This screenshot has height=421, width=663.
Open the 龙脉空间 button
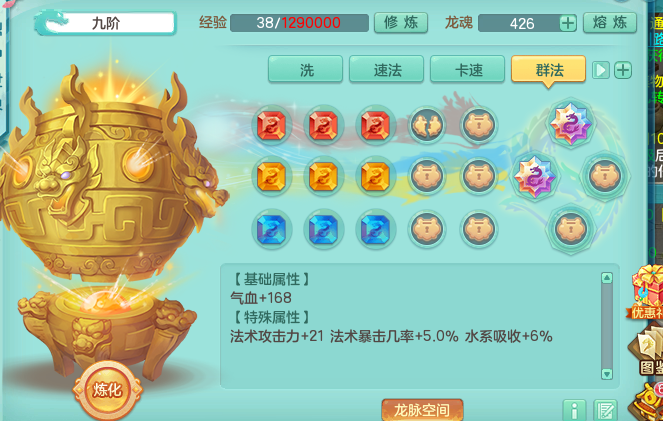coord(422,410)
